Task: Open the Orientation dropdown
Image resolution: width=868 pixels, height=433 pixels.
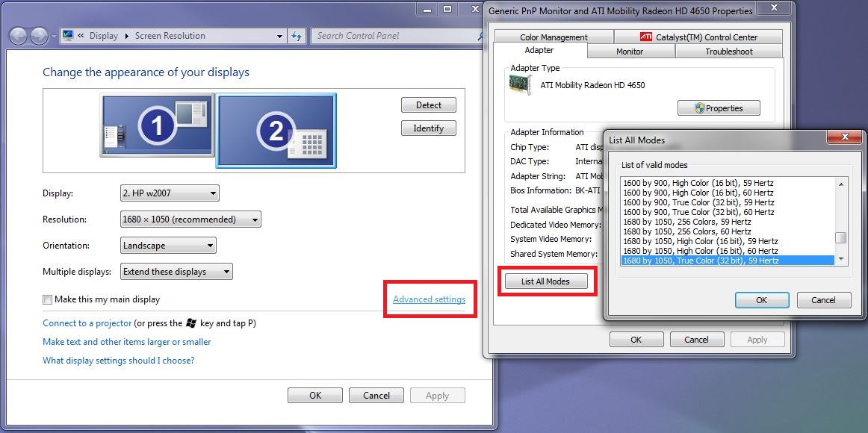Action: [x=168, y=246]
